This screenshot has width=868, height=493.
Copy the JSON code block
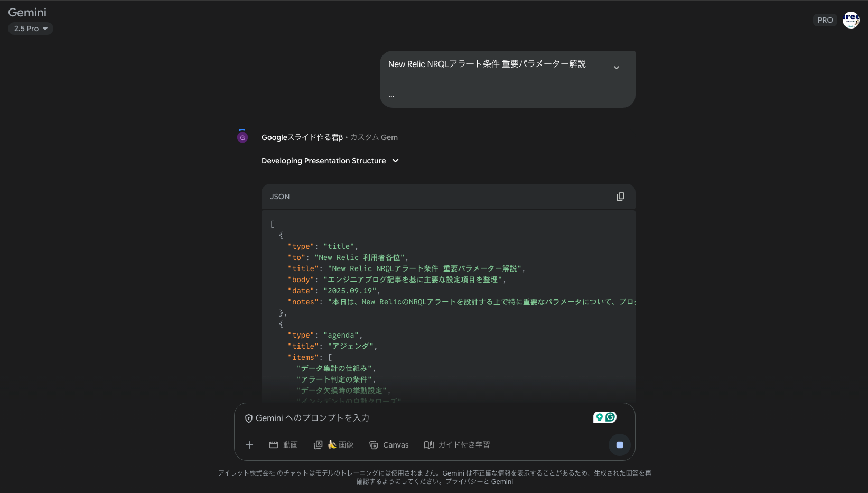620,197
